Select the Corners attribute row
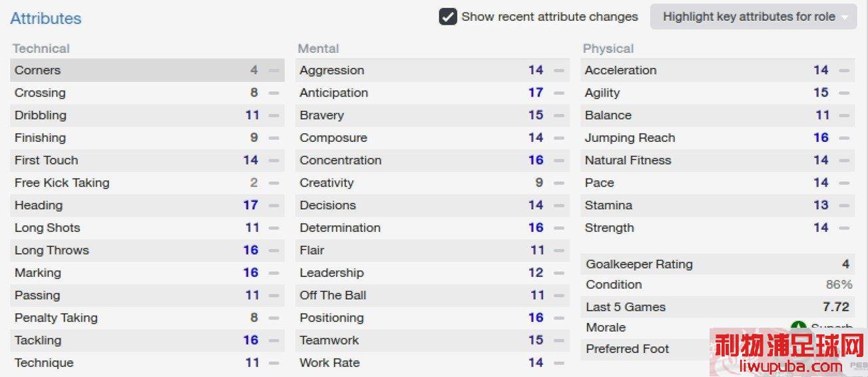The width and height of the screenshot is (868, 377). click(x=147, y=70)
